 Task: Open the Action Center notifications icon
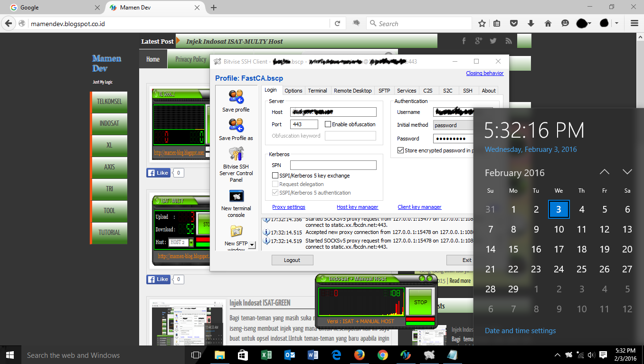point(603,355)
